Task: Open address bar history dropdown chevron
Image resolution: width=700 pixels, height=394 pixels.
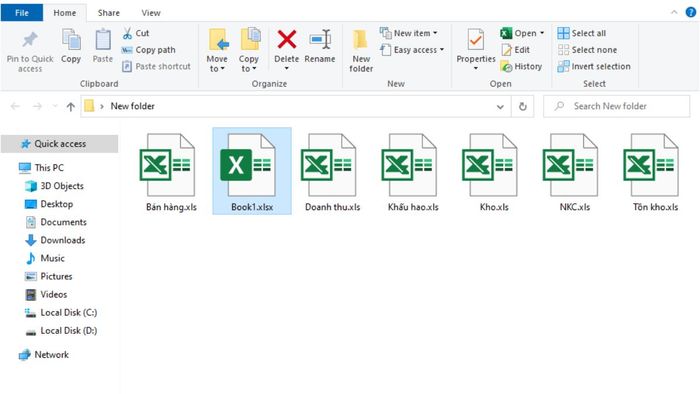Action: tap(500, 107)
